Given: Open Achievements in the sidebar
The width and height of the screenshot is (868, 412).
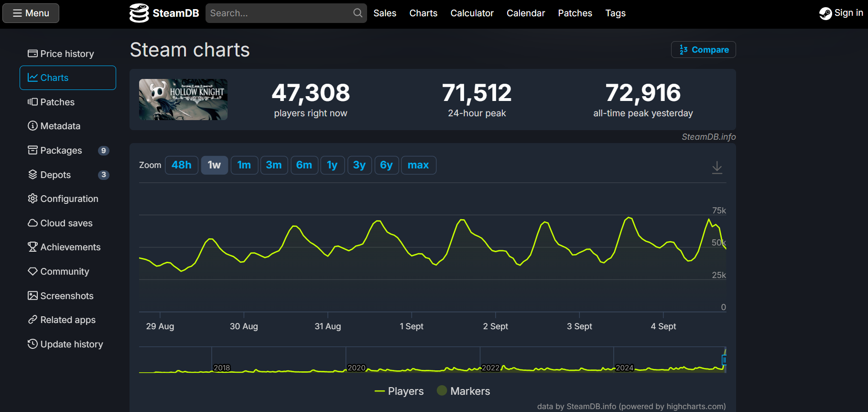Looking at the screenshot, I should 67,247.
